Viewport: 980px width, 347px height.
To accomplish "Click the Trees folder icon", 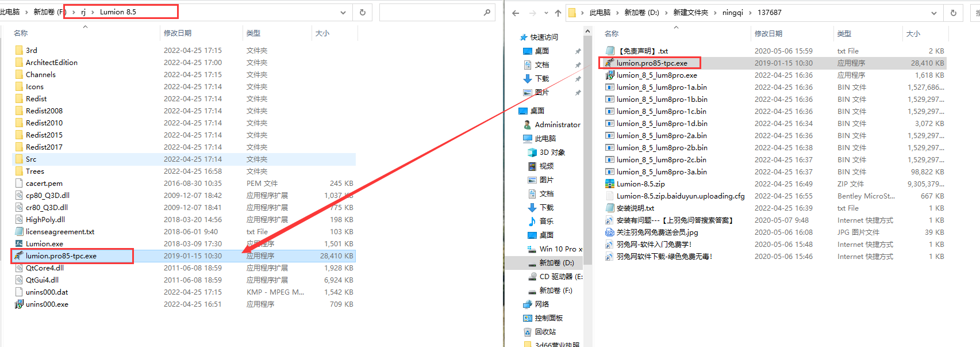I will pos(19,171).
